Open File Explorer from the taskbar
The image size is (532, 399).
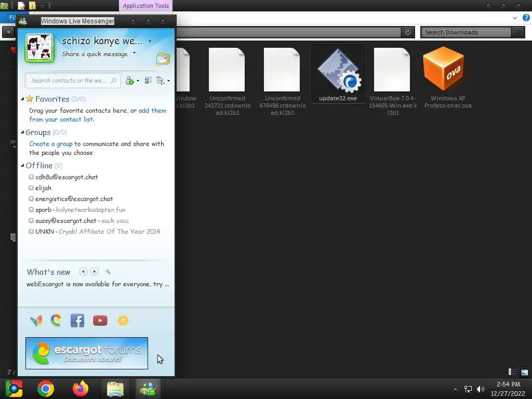click(115, 389)
